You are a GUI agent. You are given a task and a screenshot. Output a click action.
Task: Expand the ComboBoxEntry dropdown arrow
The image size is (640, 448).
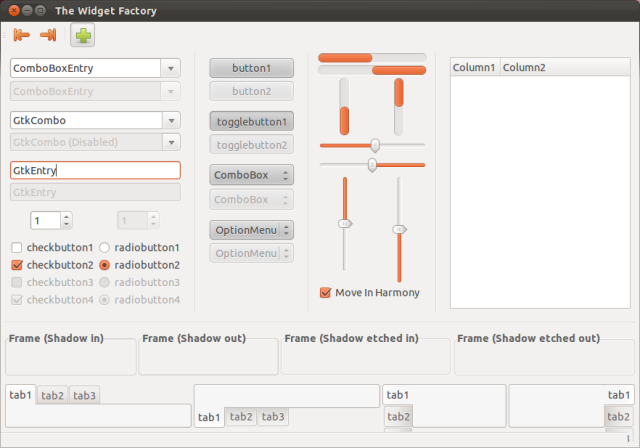pyautogui.click(x=171, y=69)
